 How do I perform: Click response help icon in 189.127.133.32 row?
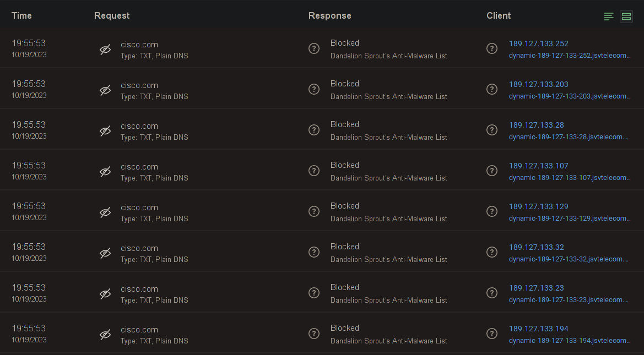click(x=314, y=253)
